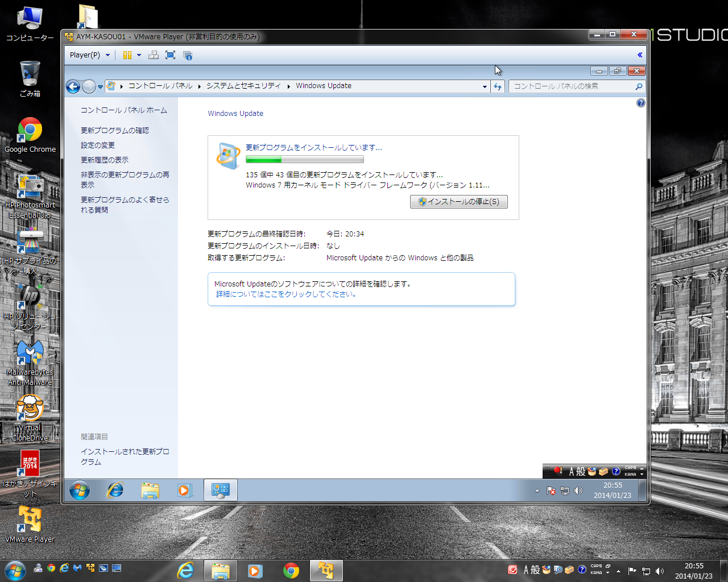Viewport: 728px width, 582px height.
Task: Click the yellow pause virtual machine icon
Action: point(127,55)
